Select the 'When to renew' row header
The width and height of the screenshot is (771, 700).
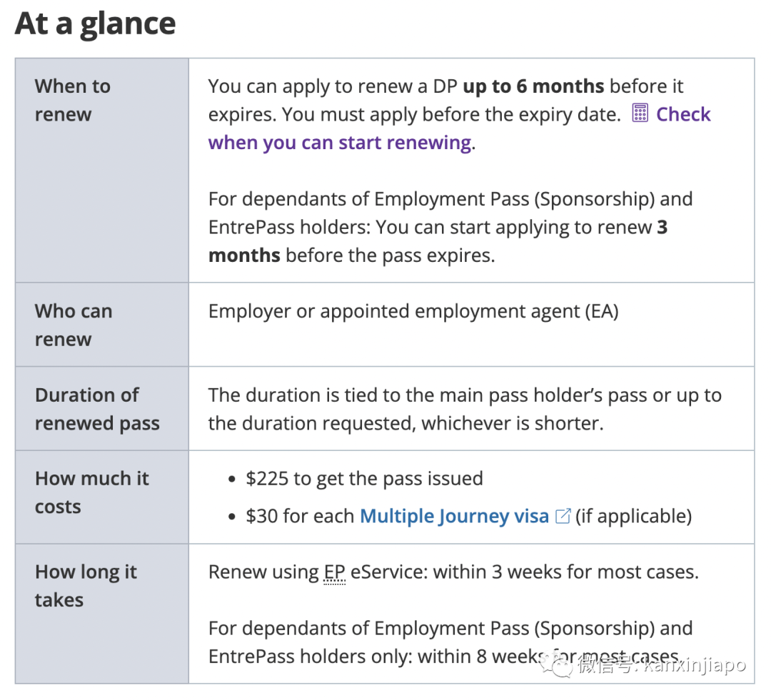coord(102,170)
